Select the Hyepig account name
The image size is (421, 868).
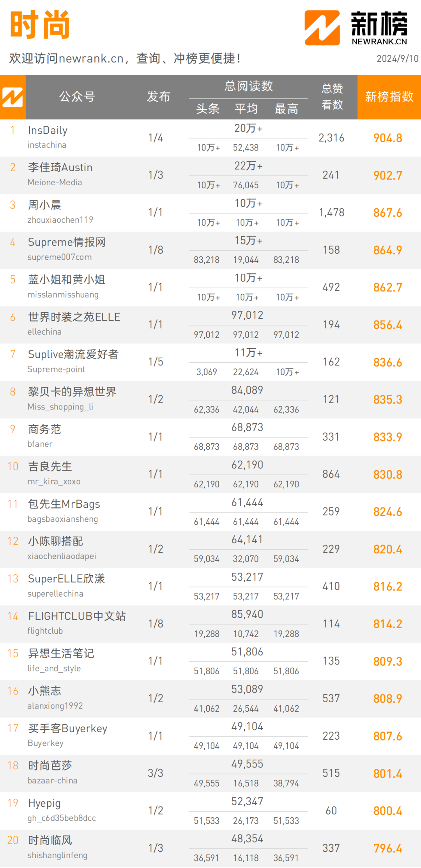click(x=44, y=803)
